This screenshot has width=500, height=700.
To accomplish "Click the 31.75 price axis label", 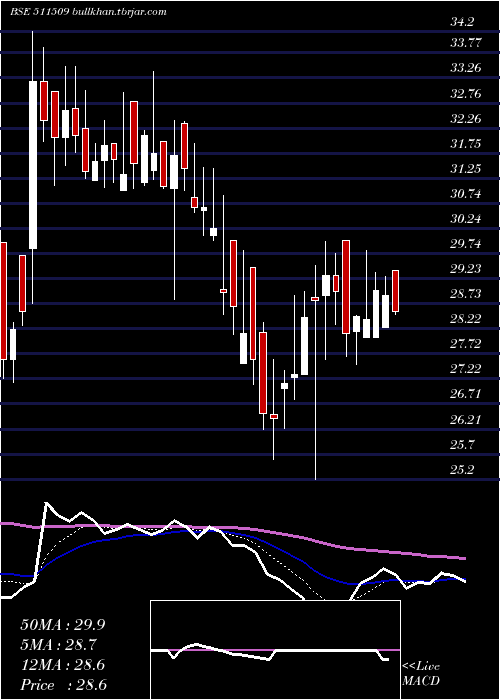I will [x=466, y=144].
